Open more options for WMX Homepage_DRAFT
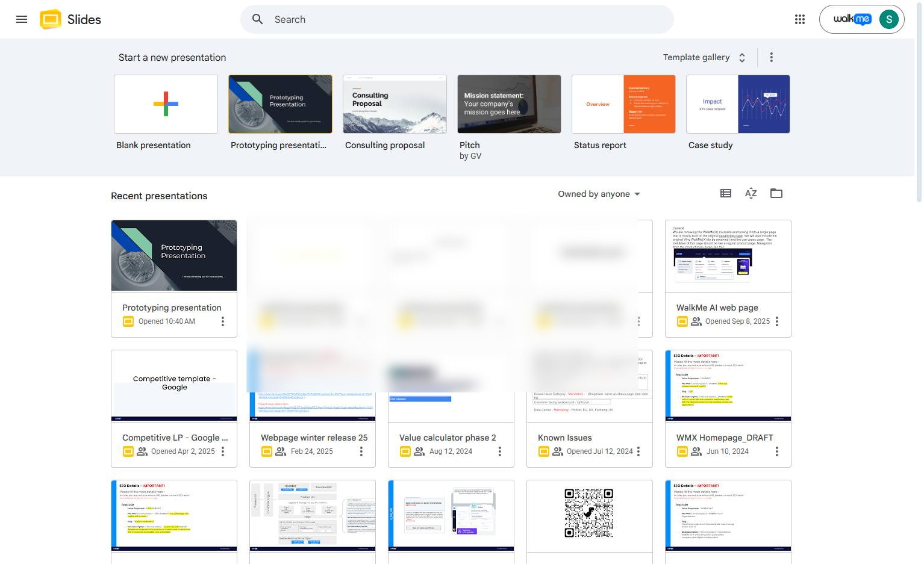 tap(777, 451)
